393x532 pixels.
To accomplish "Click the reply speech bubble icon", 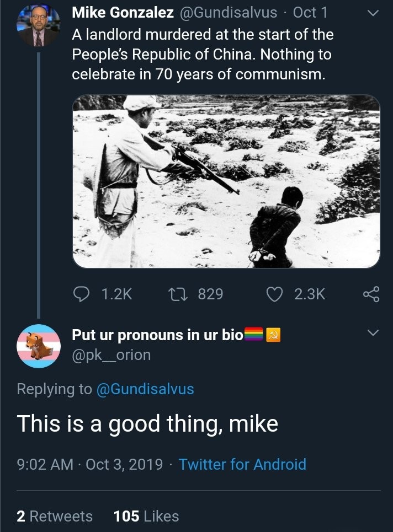I will (83, 294).
